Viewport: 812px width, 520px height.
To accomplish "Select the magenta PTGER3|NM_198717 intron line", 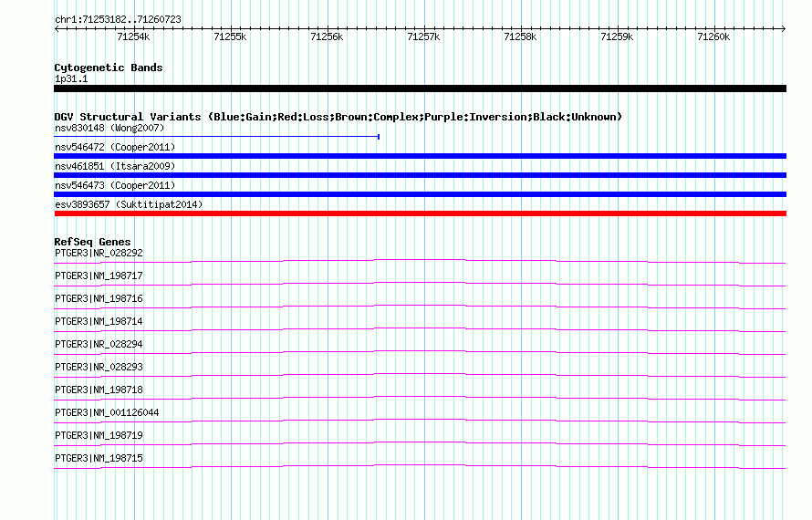I will point(420,284).
